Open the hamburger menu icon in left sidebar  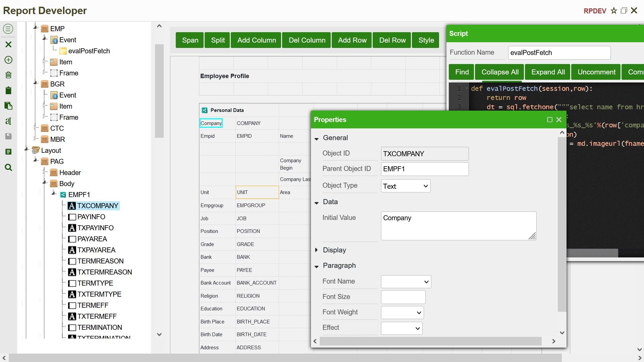coord(8,29)
